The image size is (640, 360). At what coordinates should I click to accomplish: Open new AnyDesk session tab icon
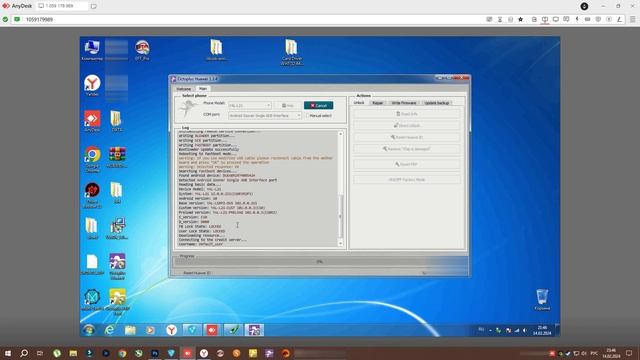93,6
